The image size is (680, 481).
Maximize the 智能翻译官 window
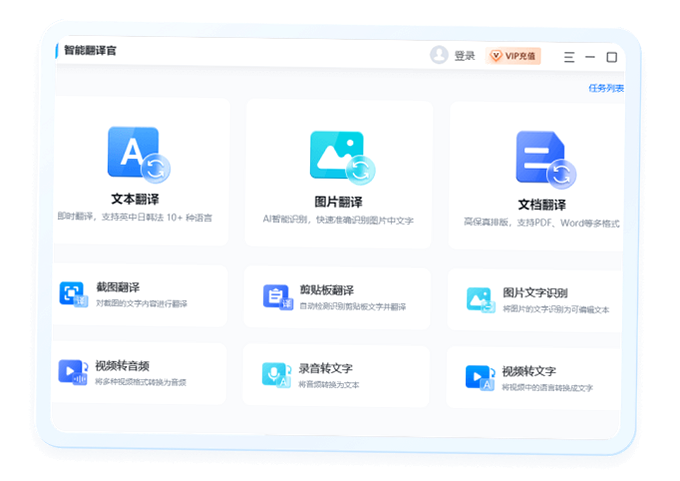pyautogui.click(x=611, y=57)
